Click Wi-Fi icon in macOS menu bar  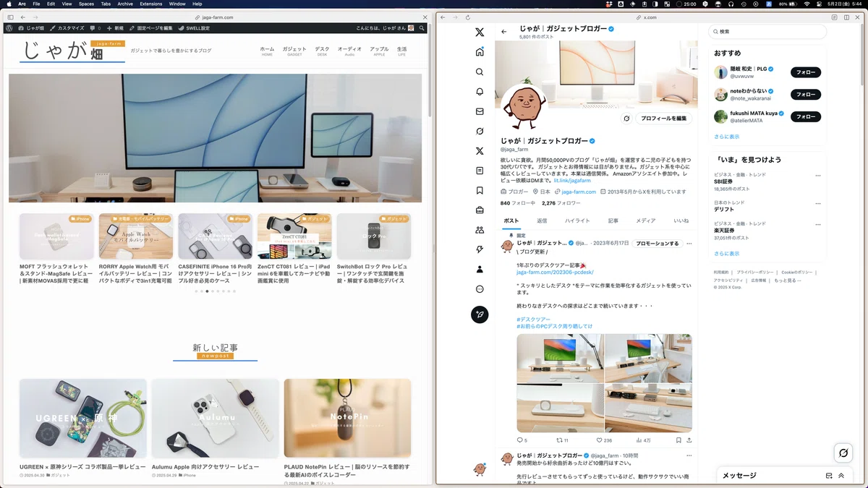[807, 4]
